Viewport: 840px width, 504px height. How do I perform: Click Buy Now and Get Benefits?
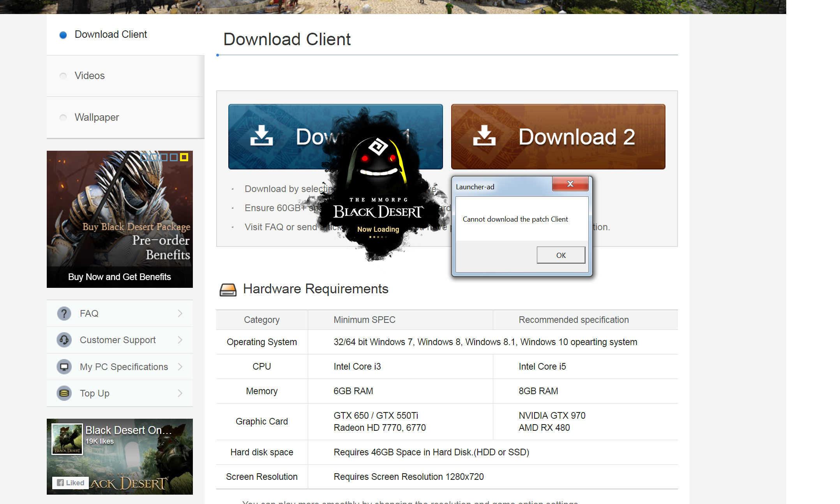tap(120, 277)
